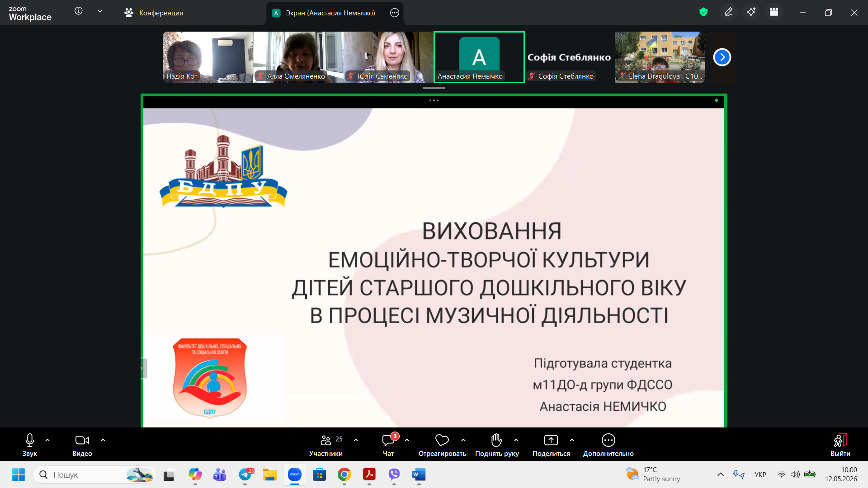The height and width of the screenshot is (488, 868).
Task: Toggle the microphone Звук button
Action: point(30,444)
